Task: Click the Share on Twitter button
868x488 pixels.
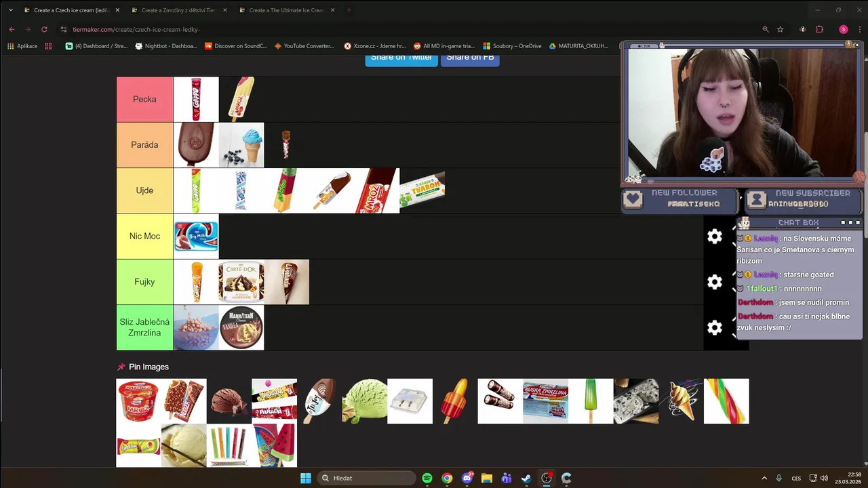Action: (401, 58)
